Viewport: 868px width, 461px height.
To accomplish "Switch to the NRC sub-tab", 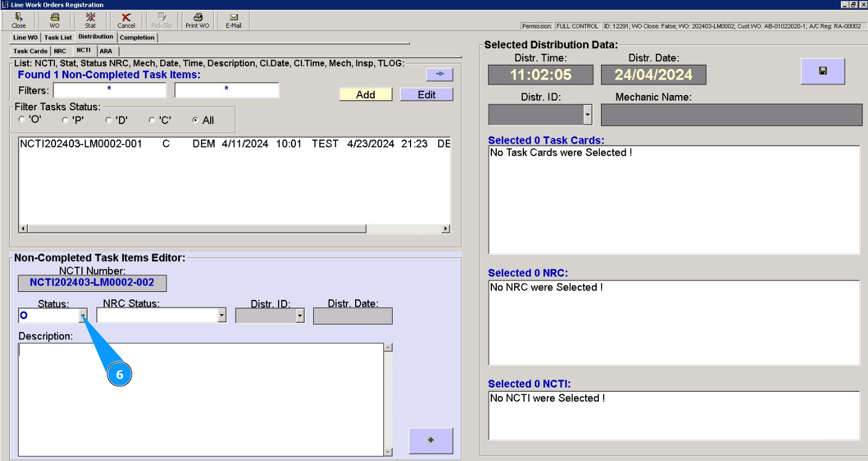I will point(60,51).
